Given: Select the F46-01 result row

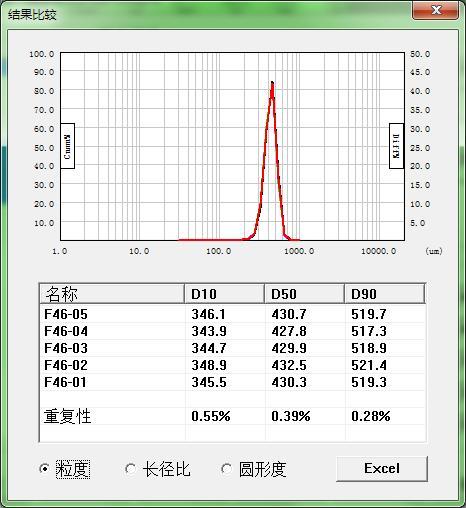Looking at the screenshot, I should tap(232, 382).
